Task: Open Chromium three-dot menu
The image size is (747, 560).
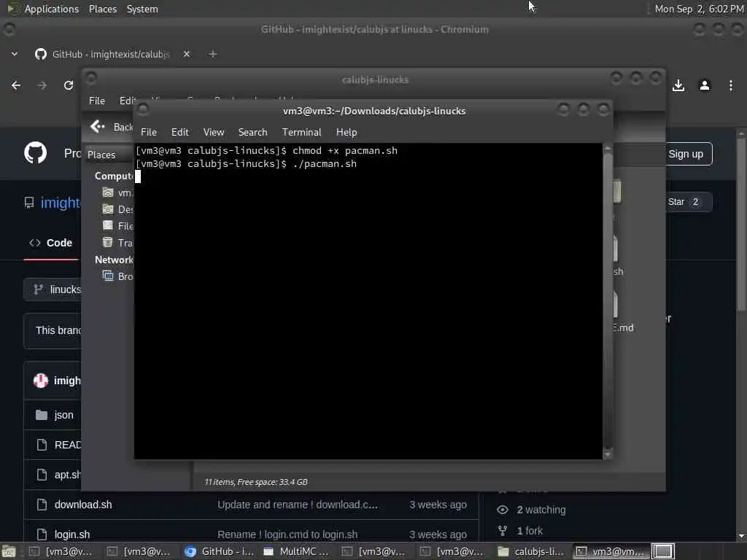Action: (730, 85)
